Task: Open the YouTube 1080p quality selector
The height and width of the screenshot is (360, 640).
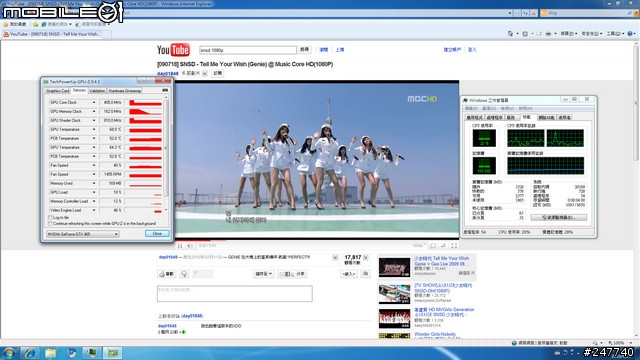Action: tap(419, 245)
